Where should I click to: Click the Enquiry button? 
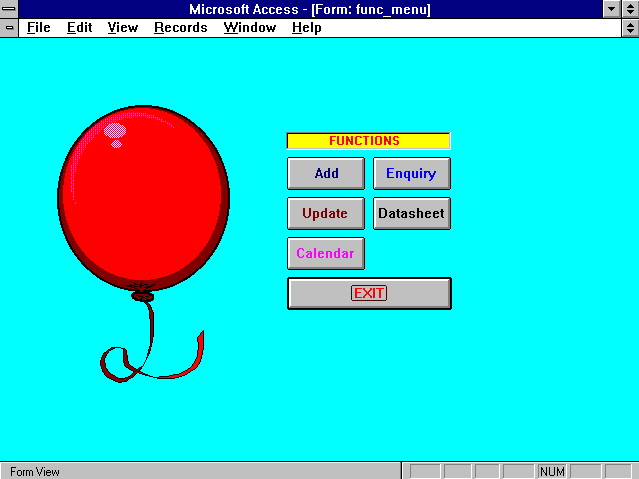(x=412, y=173)
